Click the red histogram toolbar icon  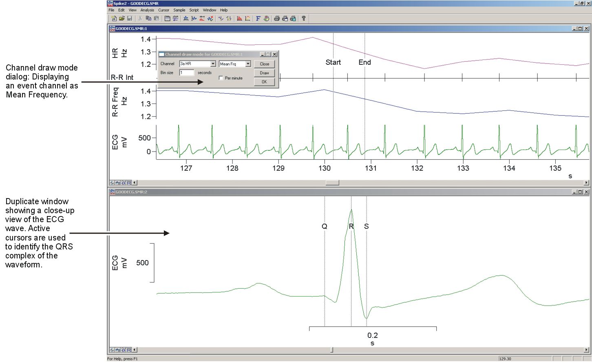(239, 18)
